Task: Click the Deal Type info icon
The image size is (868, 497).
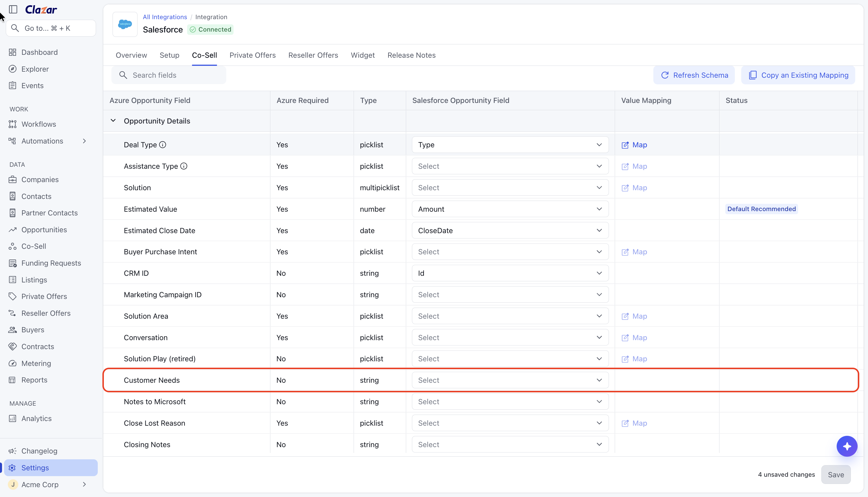Action: (x=163, y=145)
